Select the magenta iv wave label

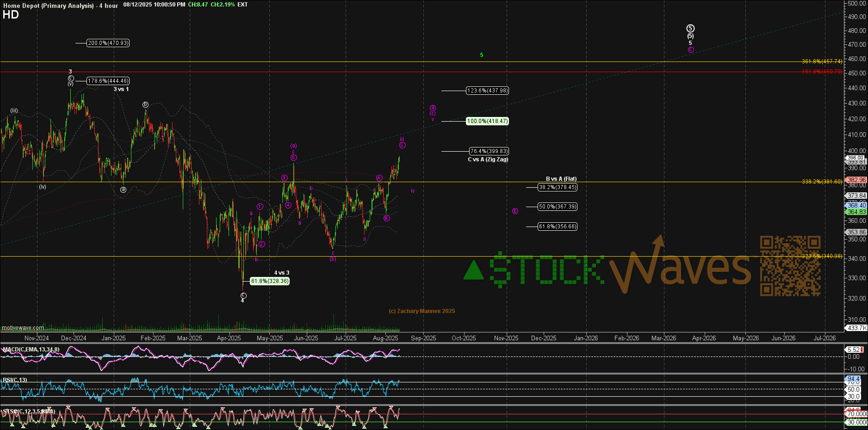click(x=413, y=191)
